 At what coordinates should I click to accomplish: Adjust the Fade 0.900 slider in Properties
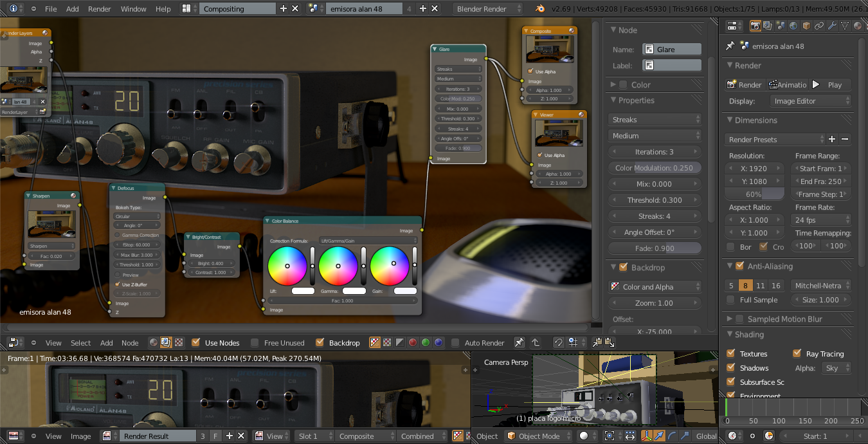click(x=655, y=248)
